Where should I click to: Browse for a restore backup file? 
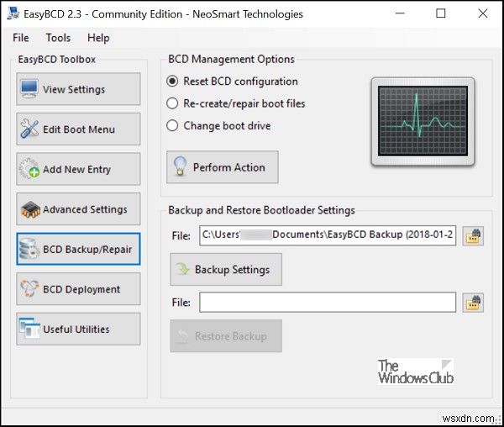pos(473,303)
